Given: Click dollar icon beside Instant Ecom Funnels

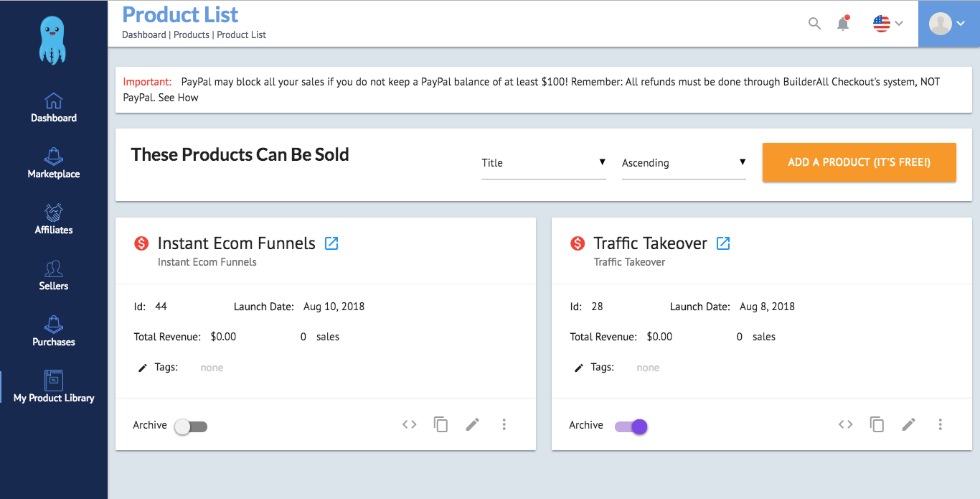Looking at the screenshot, I should click(x=141, y=243).
